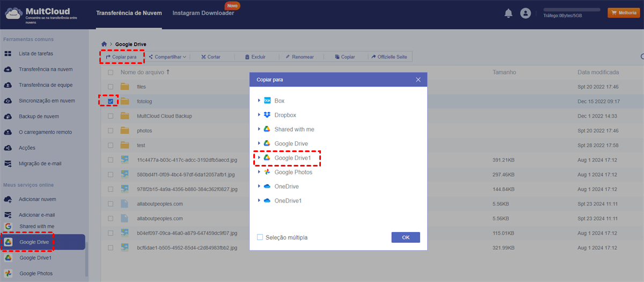Image resolution: width=644 pixels, height=282 pixels.
Task: Click the Dropbox icon in dialog
Action: (x=267, y=115)
